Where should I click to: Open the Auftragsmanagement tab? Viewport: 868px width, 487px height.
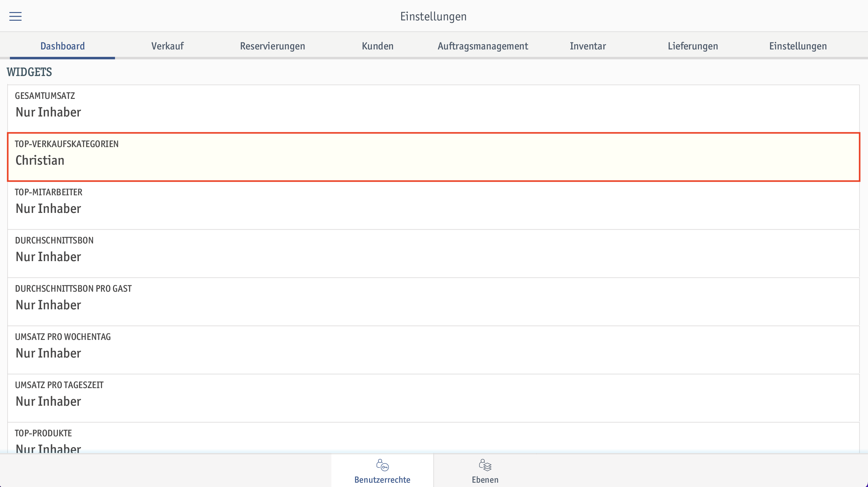coord(483,46)
